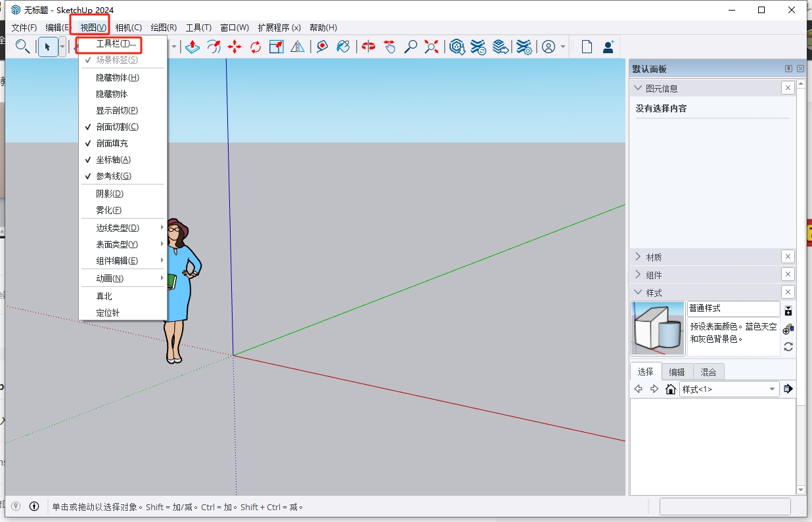Expand 表面类型(Y) submenu
The width and height of the screenshot is (812, 522).
click(x=123, y=244)
